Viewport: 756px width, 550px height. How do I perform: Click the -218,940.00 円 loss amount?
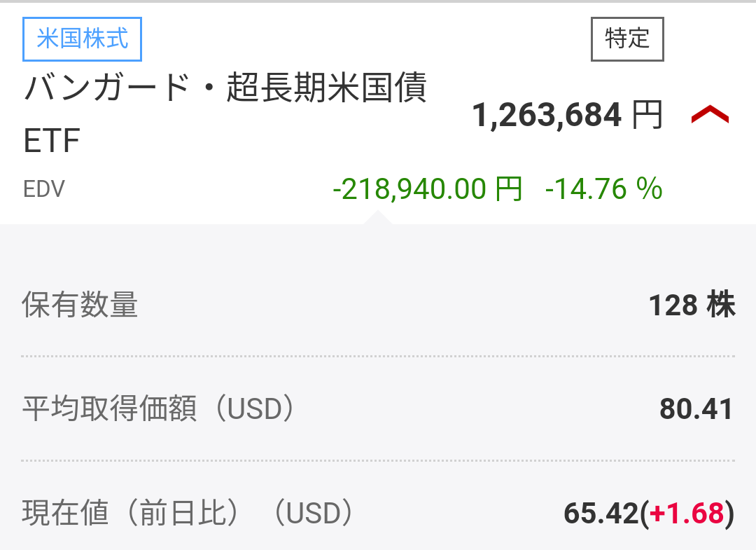click(x=427, y=189)
